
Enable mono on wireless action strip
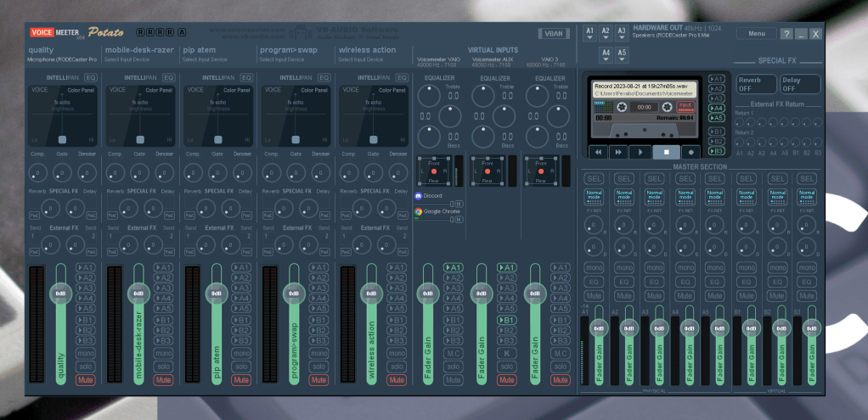396,354
